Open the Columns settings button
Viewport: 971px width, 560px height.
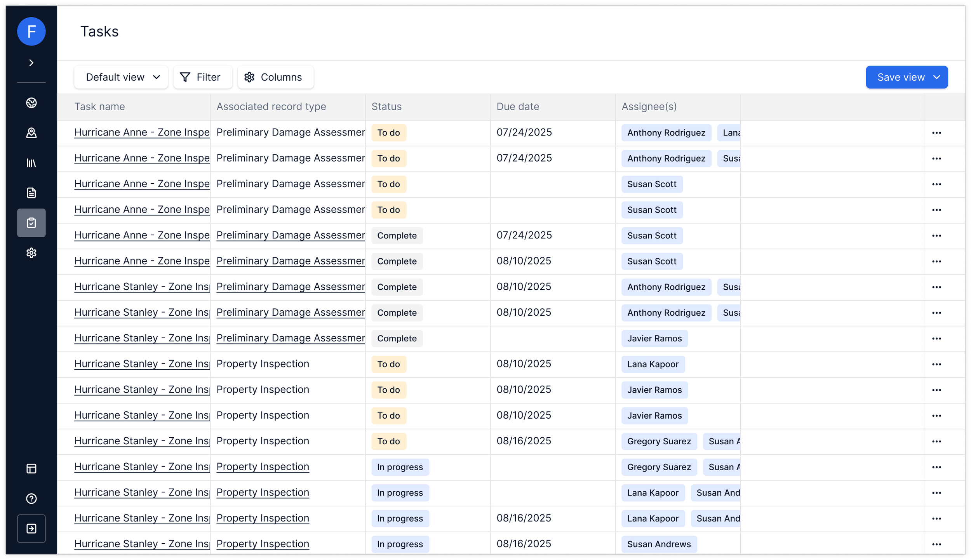click(x=275, y=77)
